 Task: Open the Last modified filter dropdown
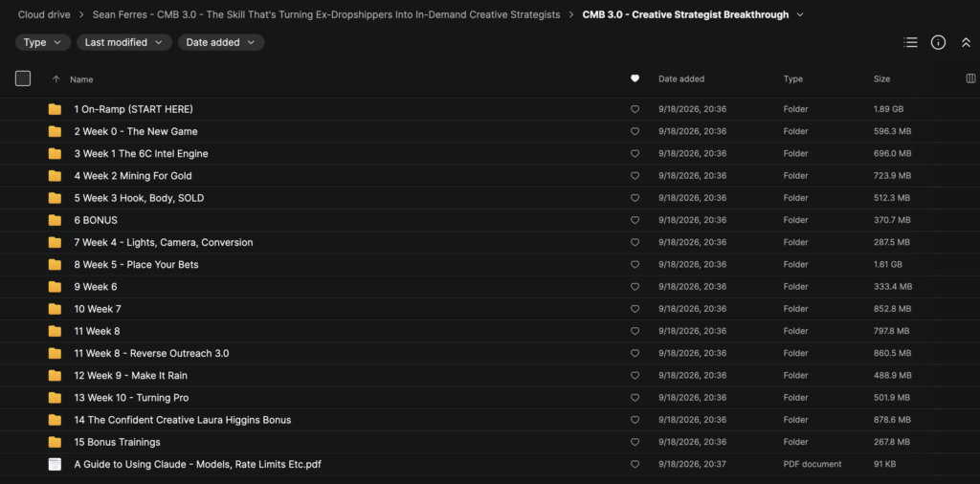124,42
